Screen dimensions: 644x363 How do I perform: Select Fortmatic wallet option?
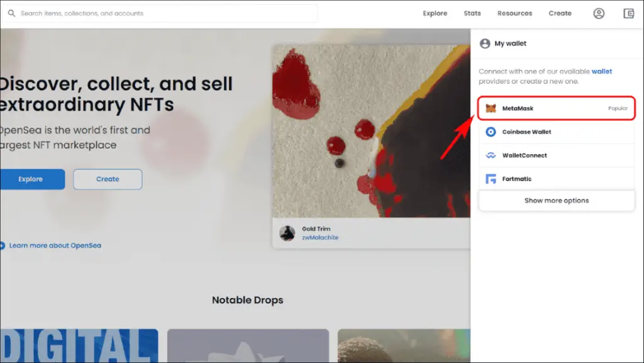[x=557, y=179]
